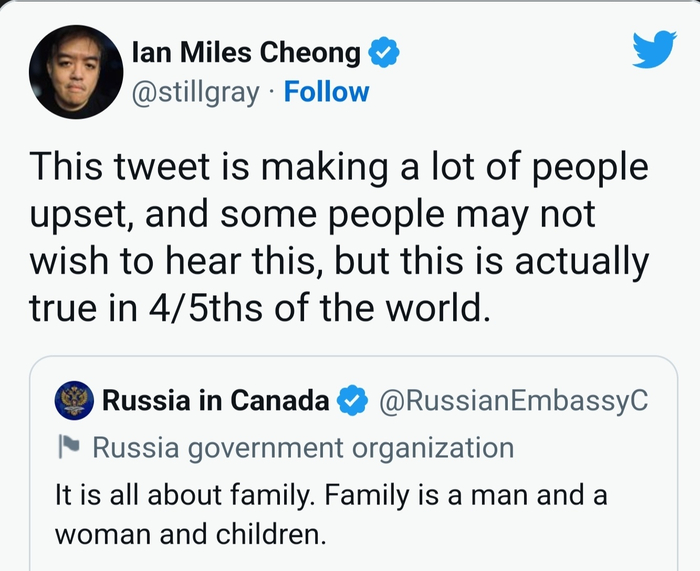Click the Russia government organization label
Image resolution: width=700 pixels, height=571 pixels.
click(303, 447)
